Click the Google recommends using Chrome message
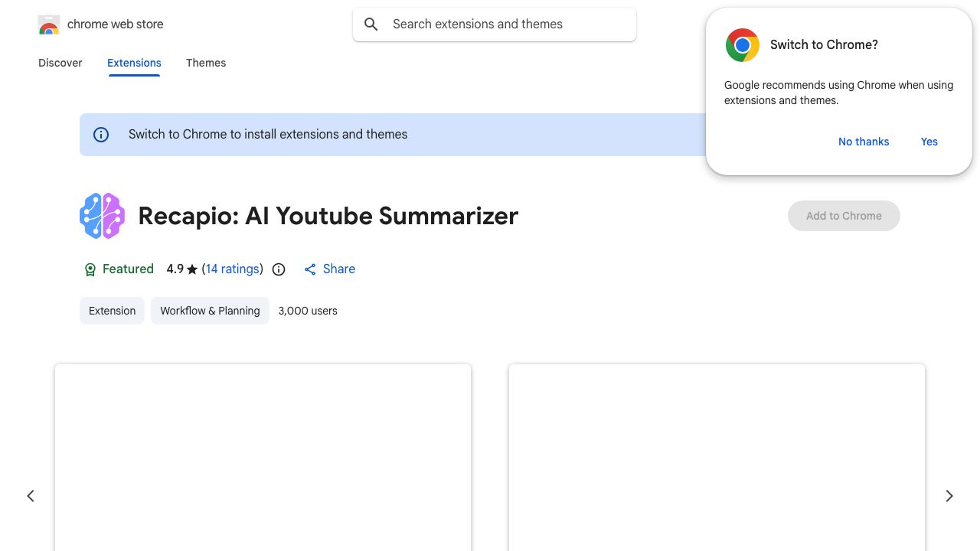The height and width of the screenshot is (551, 980). tap(838, 93)
